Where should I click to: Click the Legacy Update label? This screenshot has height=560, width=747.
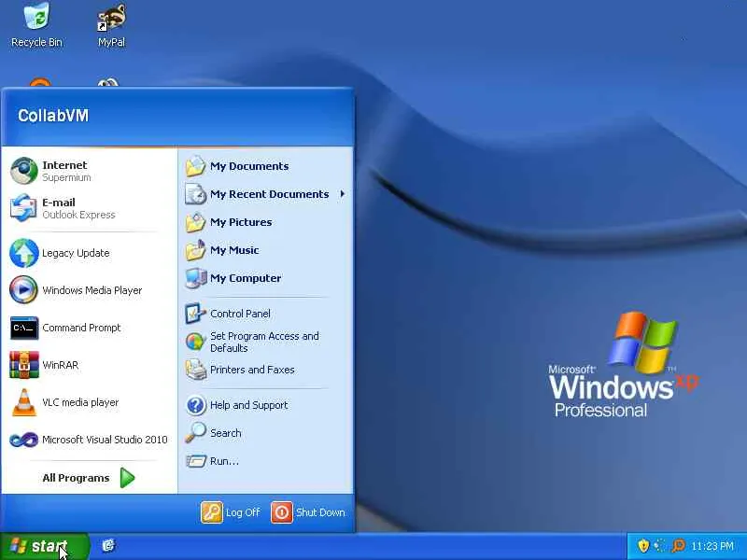pos(76,253)
